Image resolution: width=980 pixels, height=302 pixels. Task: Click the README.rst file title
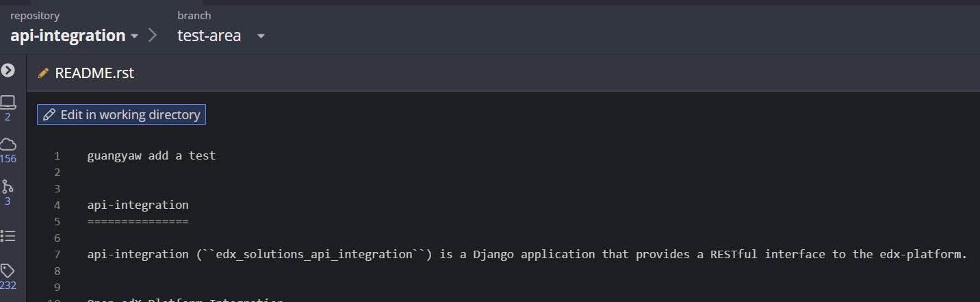click(94, 73)
